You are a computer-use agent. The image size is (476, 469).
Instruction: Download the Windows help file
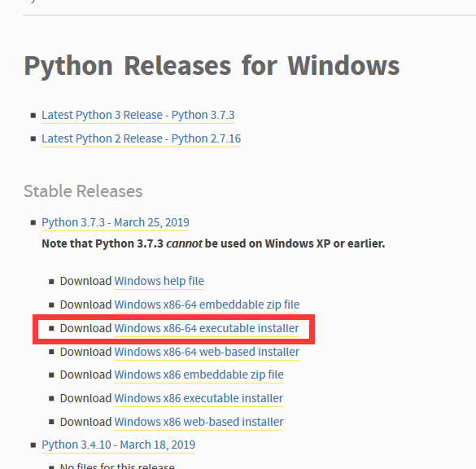[x=159, y=281]
